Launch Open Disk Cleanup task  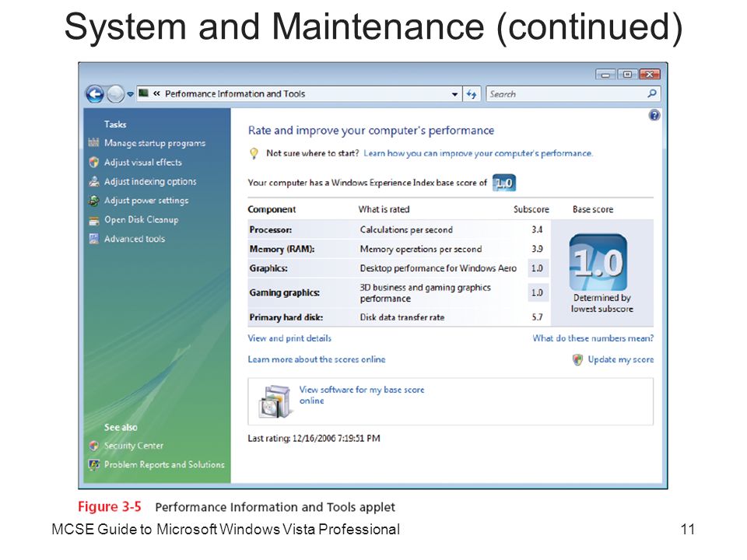[x=142, y=219]
